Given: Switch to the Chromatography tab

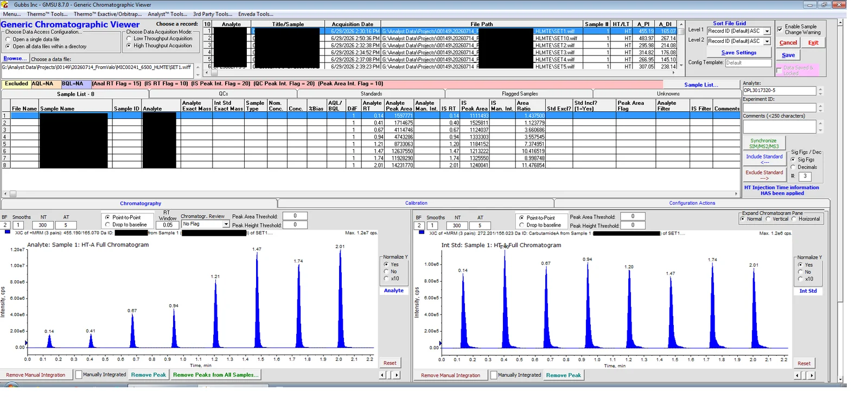Looking at the screenshot, I should 140,203.
